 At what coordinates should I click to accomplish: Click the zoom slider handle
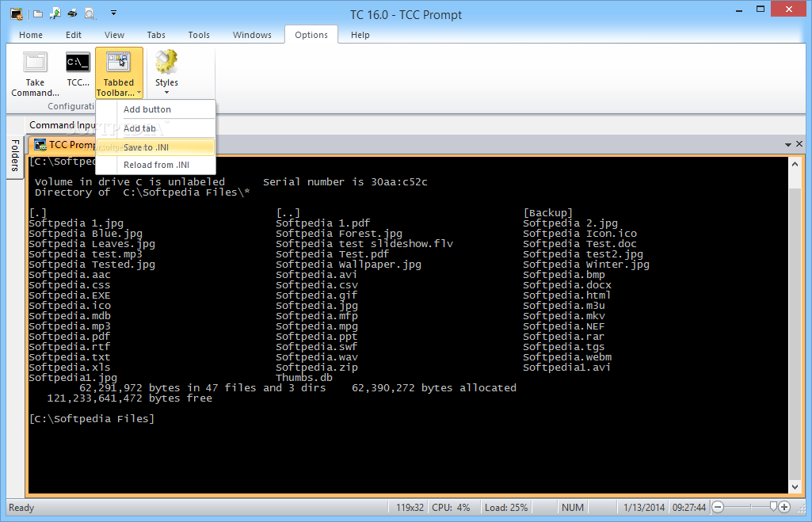(773, 507)
